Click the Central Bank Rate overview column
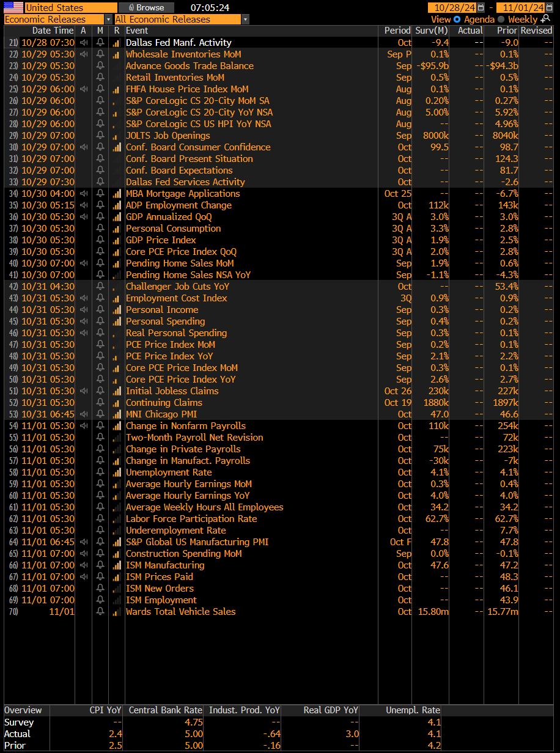The image size is (560, 753). (165, 710)
